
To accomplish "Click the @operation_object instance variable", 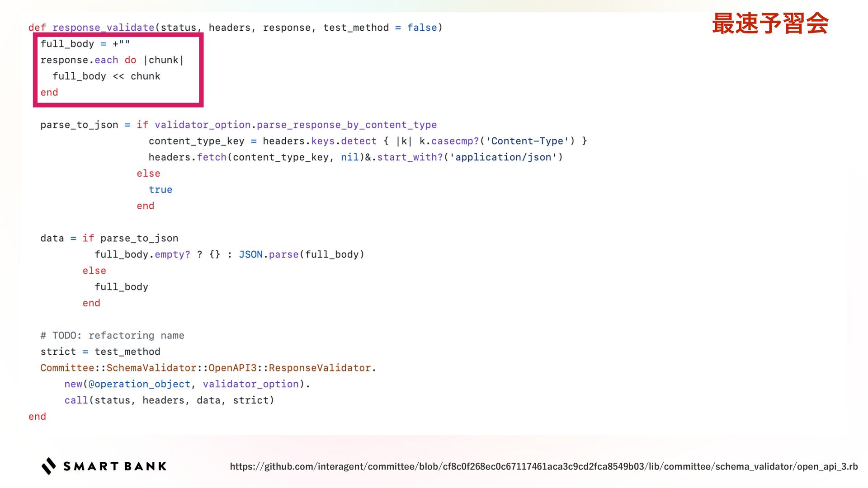I will (x=139, y=384).
